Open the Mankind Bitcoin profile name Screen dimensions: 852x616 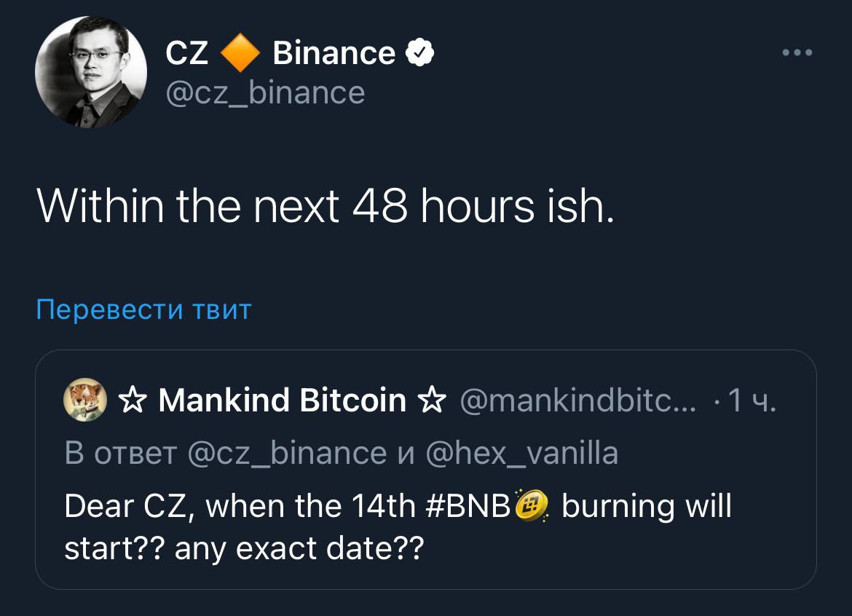282,400
